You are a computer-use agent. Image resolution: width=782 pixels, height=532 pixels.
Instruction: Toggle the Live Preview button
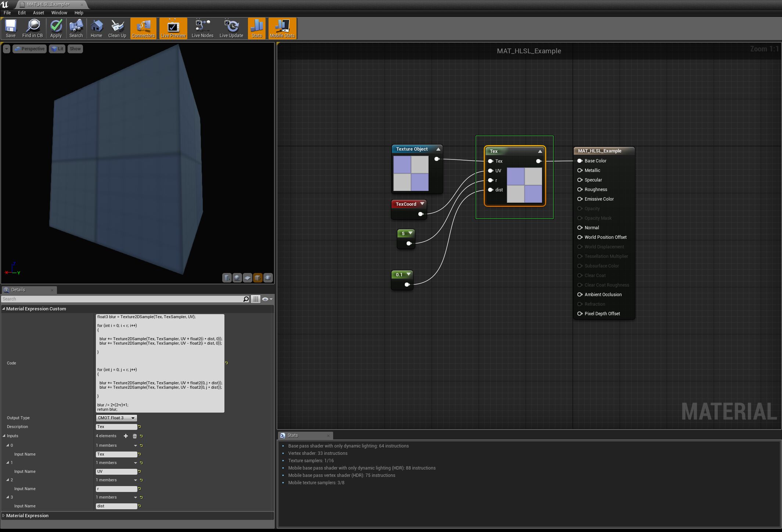(x=173, y=28)
